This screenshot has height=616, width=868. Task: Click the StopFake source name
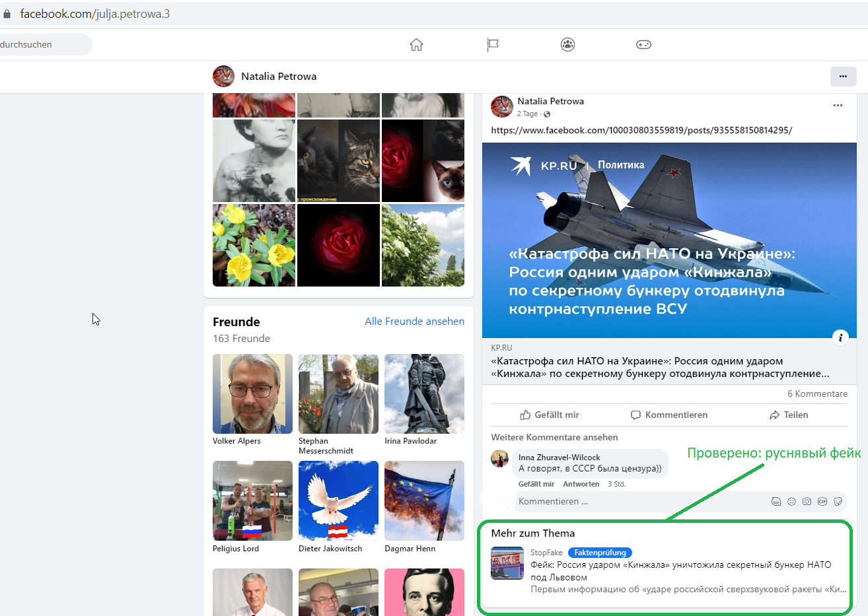click(546, 553)
